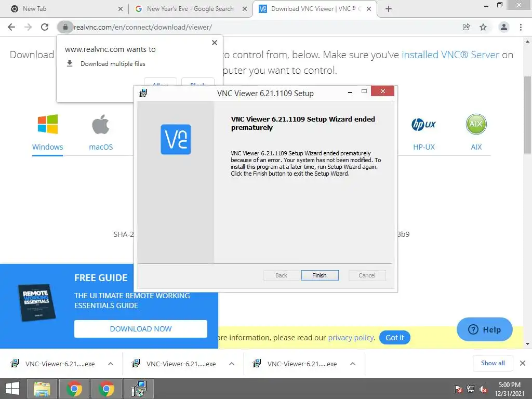
Task: Select the AIX platform icon
Action: pos(476,124)
